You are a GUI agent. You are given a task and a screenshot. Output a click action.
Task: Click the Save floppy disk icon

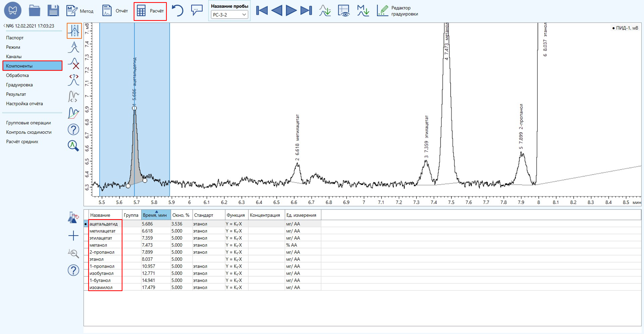tap(53, 11)
